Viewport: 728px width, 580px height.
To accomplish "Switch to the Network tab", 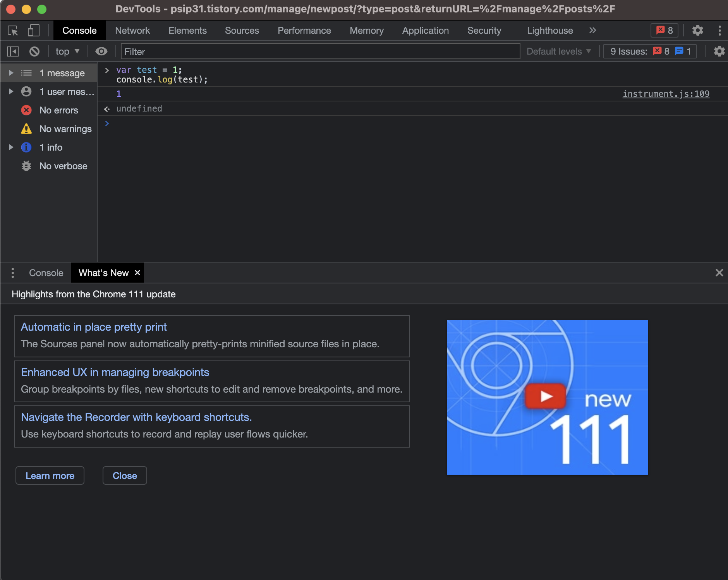I will [132, 31].
